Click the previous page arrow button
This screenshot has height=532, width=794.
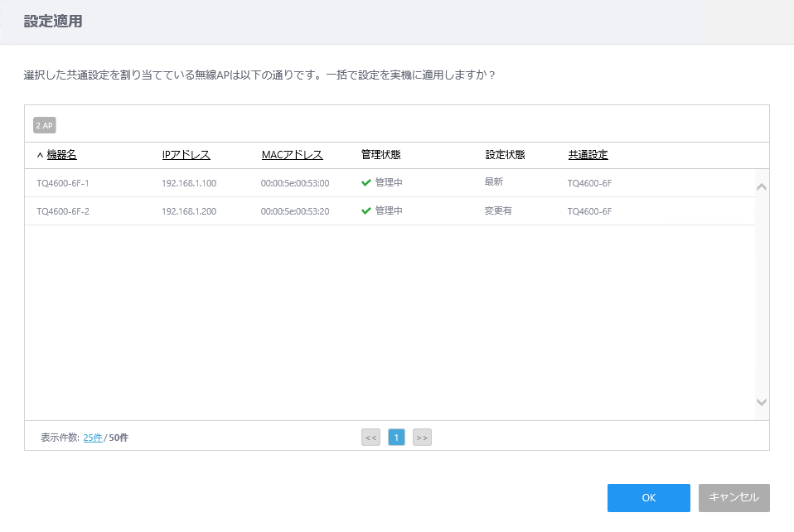pyautogui.click(x=370, y=437)
